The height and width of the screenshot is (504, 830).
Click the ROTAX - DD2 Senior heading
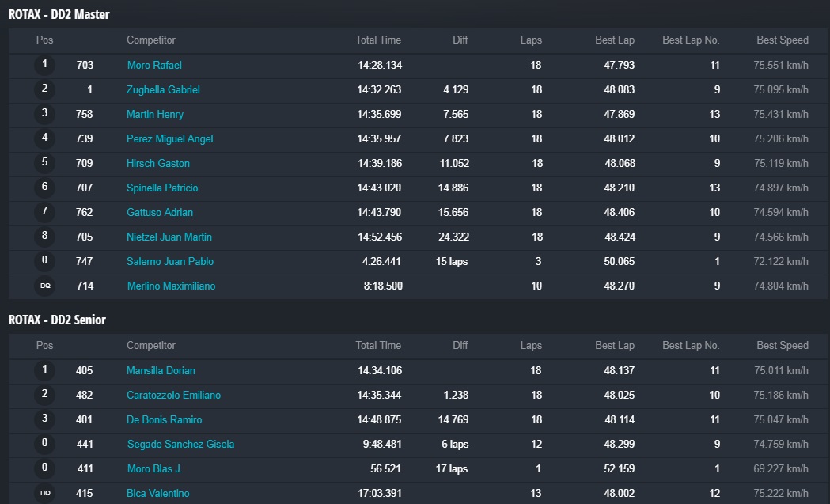click(x=57, y=320)
